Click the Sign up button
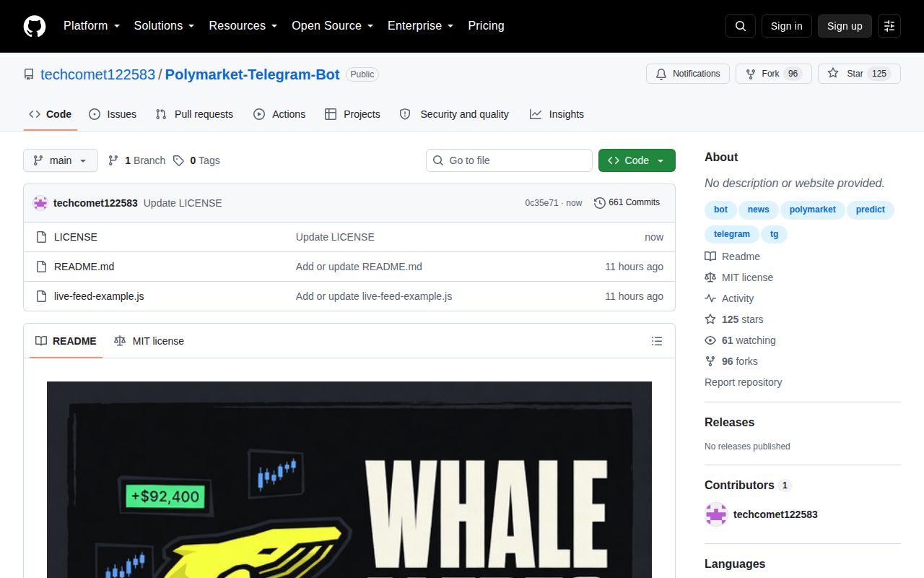The height and width of the screenshot is (578, 924). (845, 26)
